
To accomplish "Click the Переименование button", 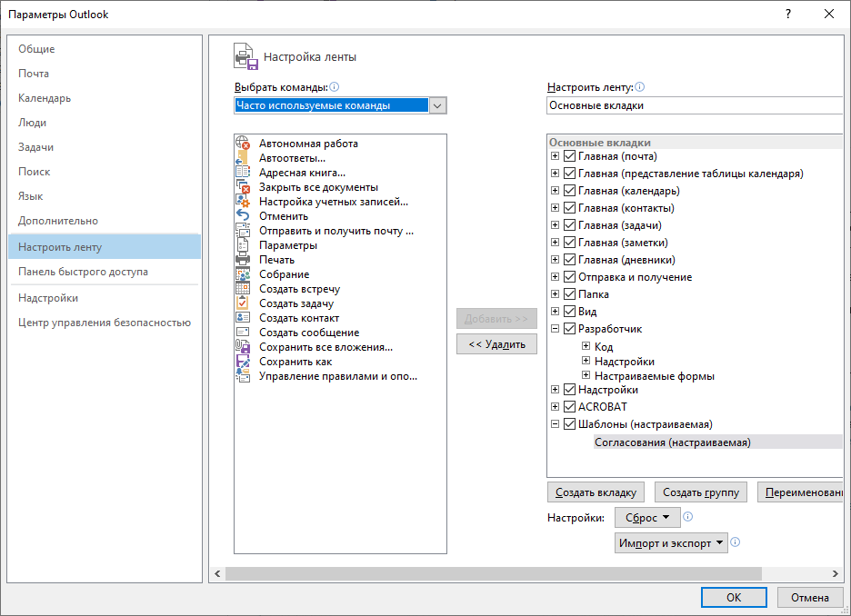I will pos(801,492).
